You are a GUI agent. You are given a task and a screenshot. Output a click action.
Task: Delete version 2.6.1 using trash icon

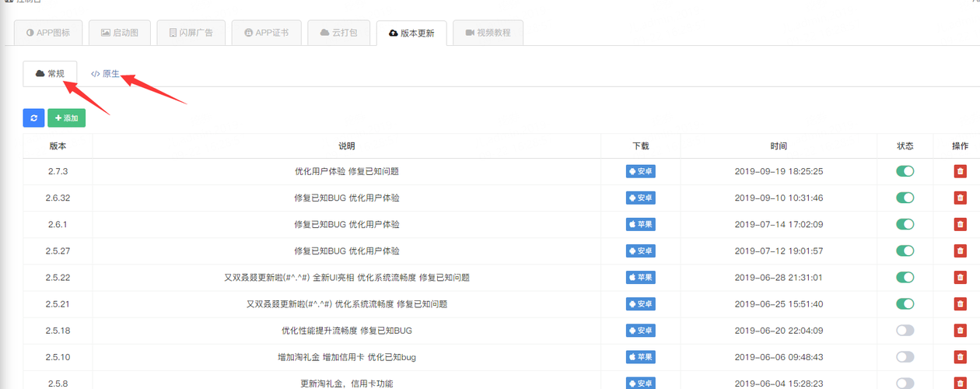coord(961,224)
